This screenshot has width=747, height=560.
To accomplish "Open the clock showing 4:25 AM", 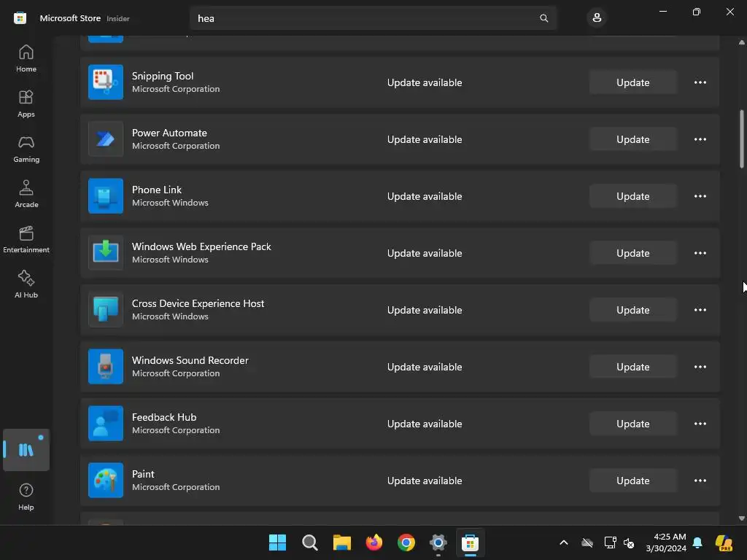I will pos(666,542).
